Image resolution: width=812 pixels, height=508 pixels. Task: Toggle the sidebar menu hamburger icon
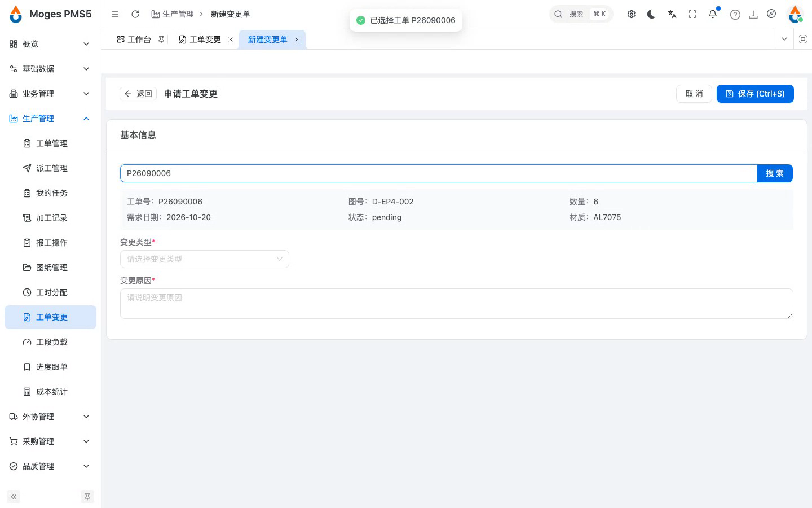point(115,14)
